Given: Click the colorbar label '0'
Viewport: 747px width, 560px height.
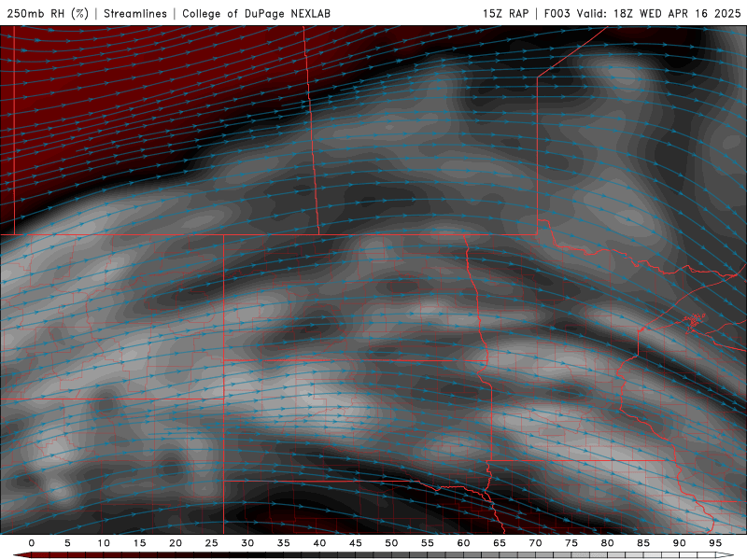Looking at the screenshot, I should pos(32,543).
